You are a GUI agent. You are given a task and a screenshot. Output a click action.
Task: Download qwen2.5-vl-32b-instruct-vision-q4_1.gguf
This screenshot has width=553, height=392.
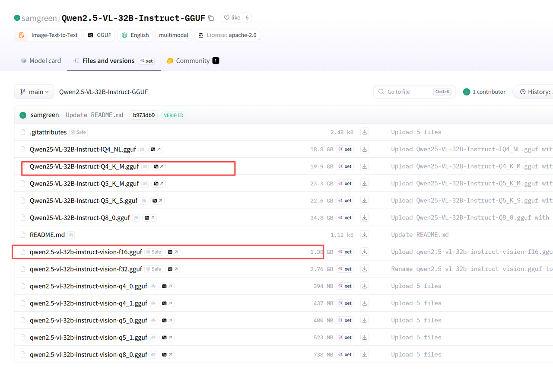tap(365, 303)
